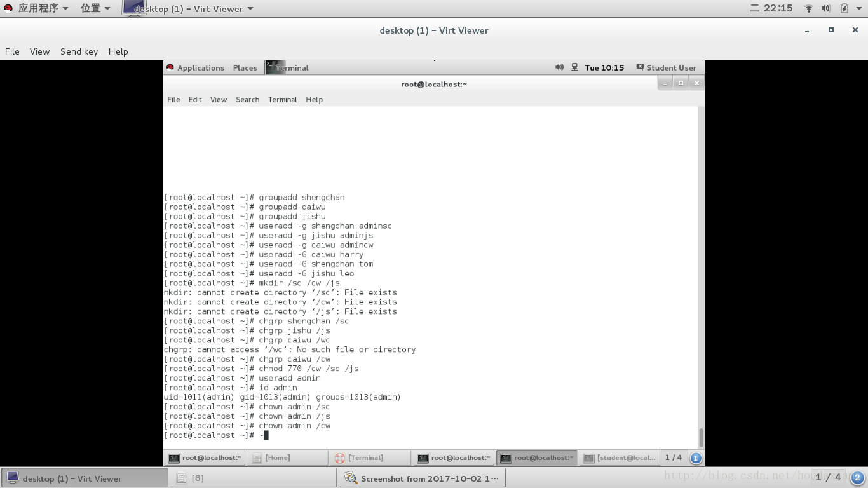Click the line 'id admin' command
The height and width of the screenshot is (488, 868).
278,388
